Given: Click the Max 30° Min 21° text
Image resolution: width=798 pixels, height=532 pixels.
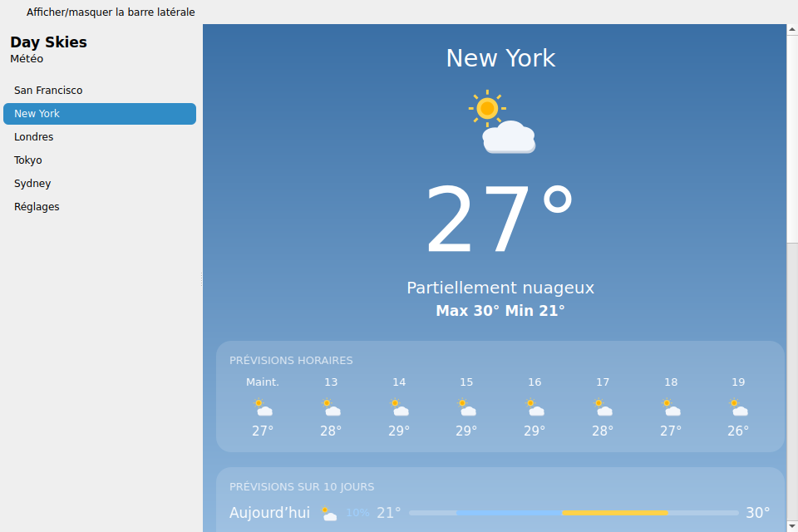Looking at the screenshot, I should 500,311.
